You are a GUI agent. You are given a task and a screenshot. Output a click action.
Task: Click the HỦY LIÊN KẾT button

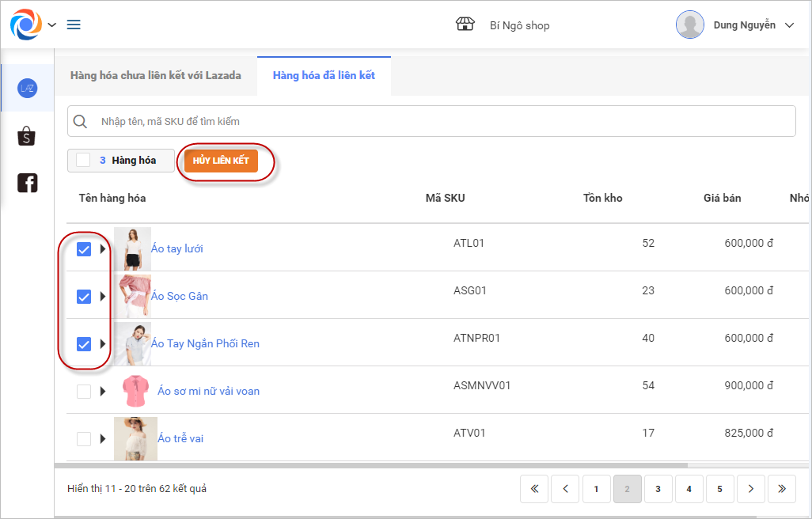pos(221,161)
